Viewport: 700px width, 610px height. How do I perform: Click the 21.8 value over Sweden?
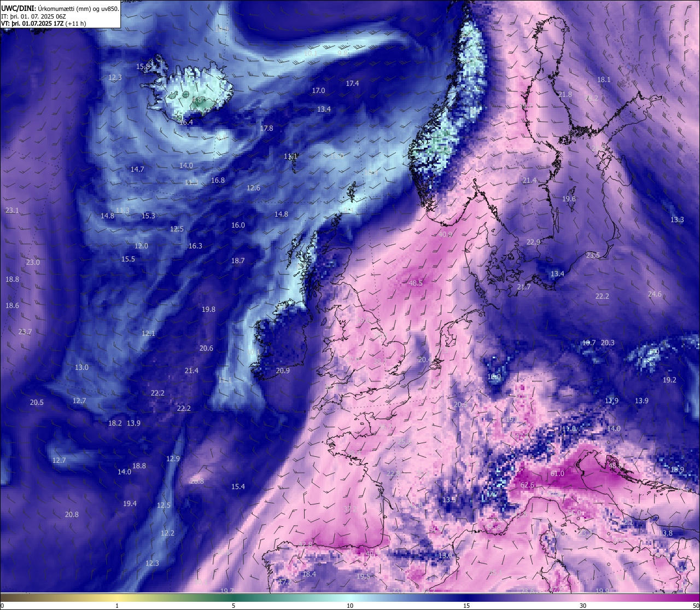565,95
